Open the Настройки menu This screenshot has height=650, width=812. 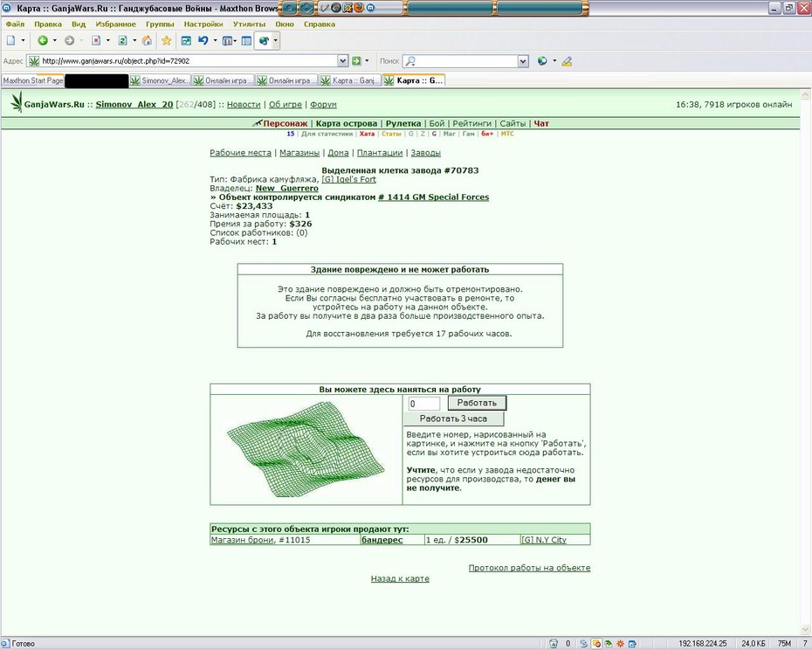coord(203,24)
